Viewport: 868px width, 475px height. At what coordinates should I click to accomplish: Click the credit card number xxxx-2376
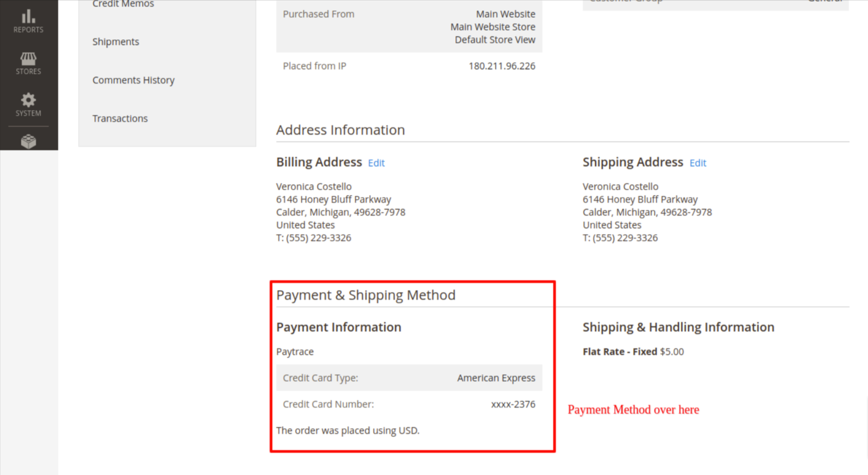coord(513,404)
